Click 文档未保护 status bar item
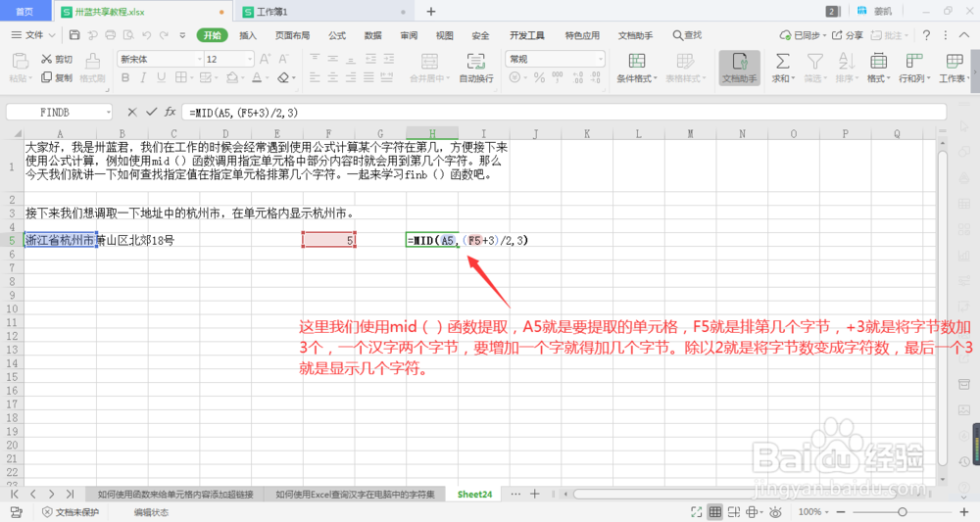Screen dimensions: 980x522 71,512
